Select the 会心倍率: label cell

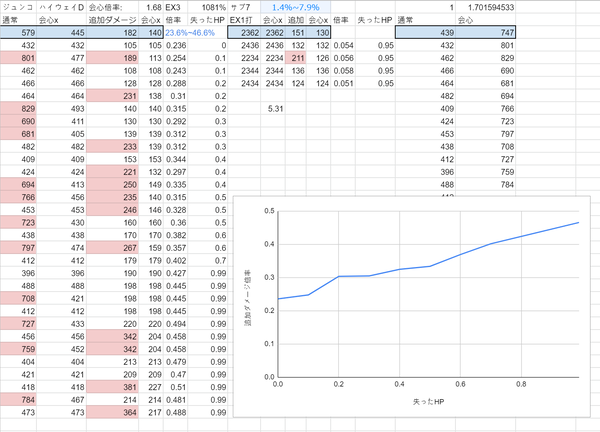(x=112, y=7)
